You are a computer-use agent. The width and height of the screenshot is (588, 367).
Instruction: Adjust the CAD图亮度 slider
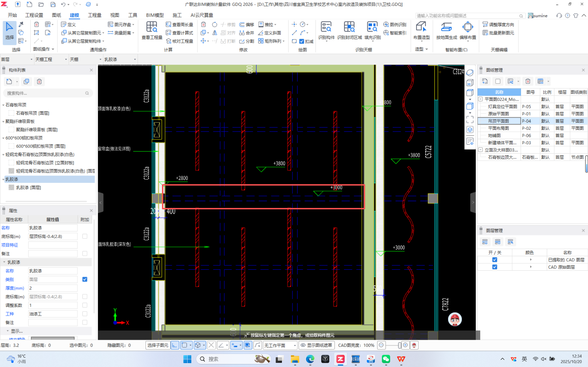pos(399,345)
